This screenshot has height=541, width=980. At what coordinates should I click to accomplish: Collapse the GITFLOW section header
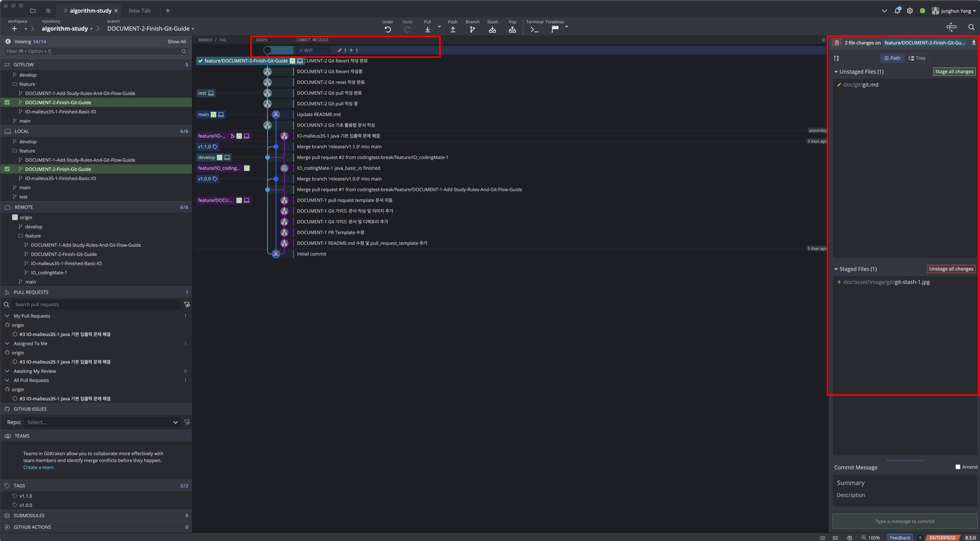96,65
